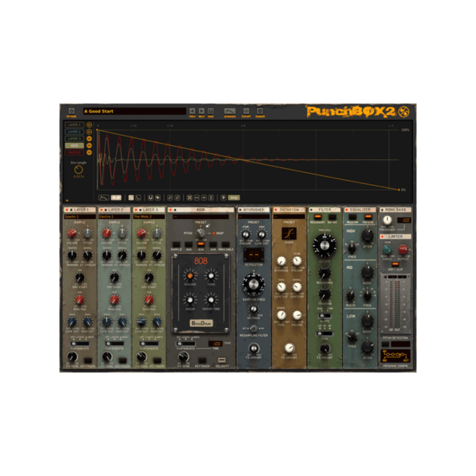Toggle the Distortion module power LED

275,209
